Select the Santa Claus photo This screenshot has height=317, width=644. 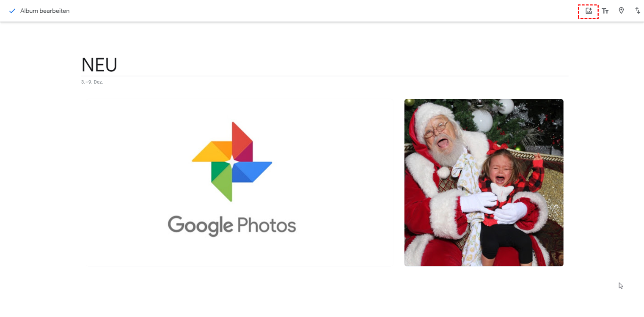484,182
